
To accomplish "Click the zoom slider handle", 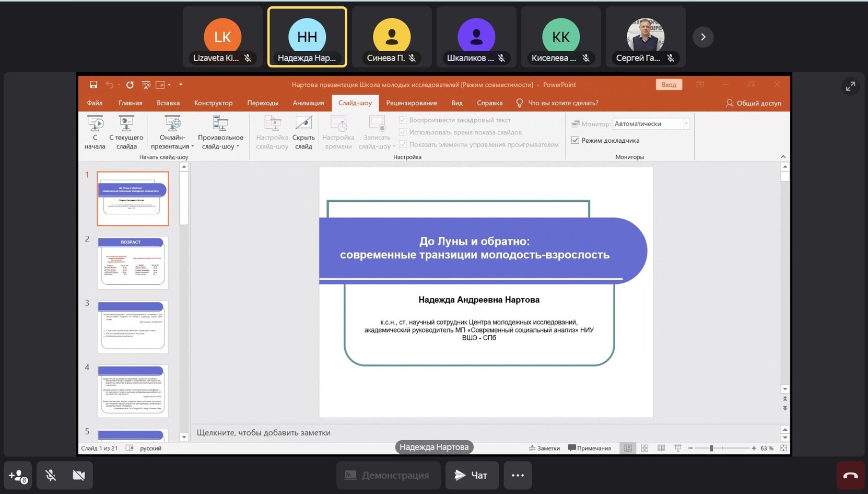I will pyautogui.click(x=711, y=448).
